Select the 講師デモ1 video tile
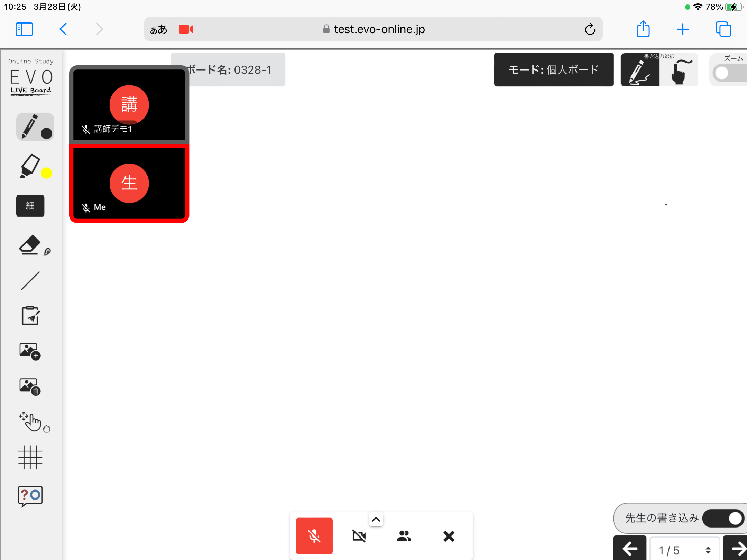Image resolution: width=747 pixels, height=560 pixels. click(129, 105)
